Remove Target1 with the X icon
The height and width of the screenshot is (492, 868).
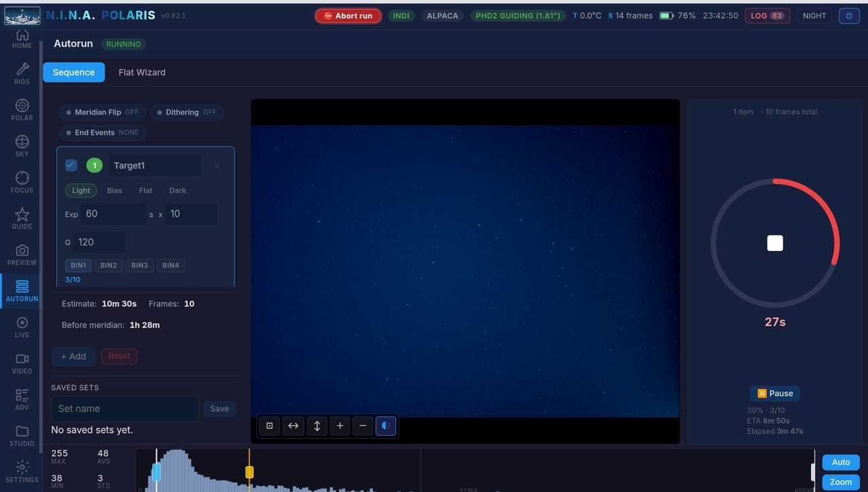point(216,166)
